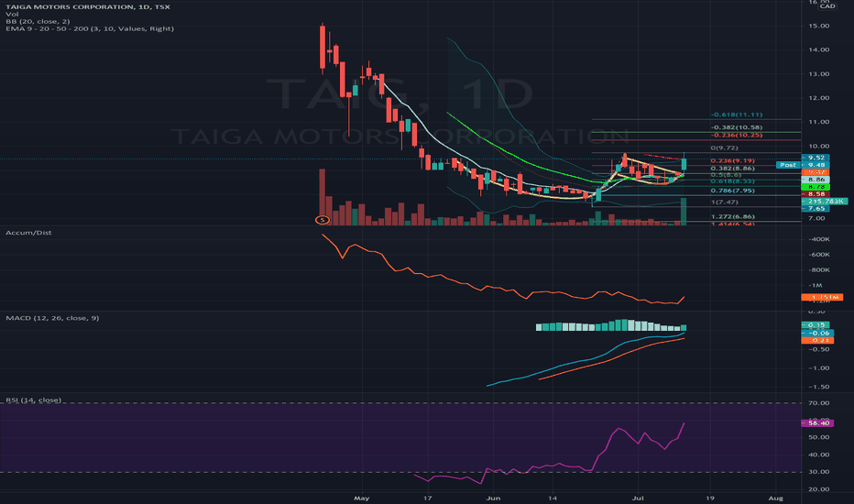The image size is (854, 504).
Task: Select the 1.272(6.86) Fibonacci level label
Action: [x=732, y=217]
